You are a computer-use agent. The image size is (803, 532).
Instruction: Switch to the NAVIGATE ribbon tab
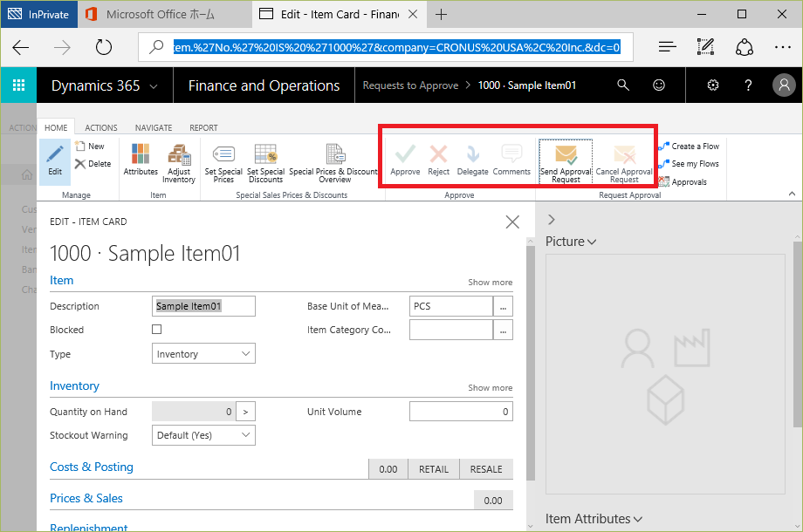154,128
